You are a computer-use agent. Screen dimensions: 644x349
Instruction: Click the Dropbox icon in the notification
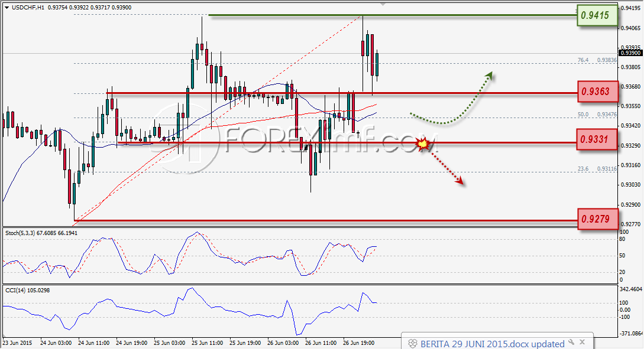point(412,344)
